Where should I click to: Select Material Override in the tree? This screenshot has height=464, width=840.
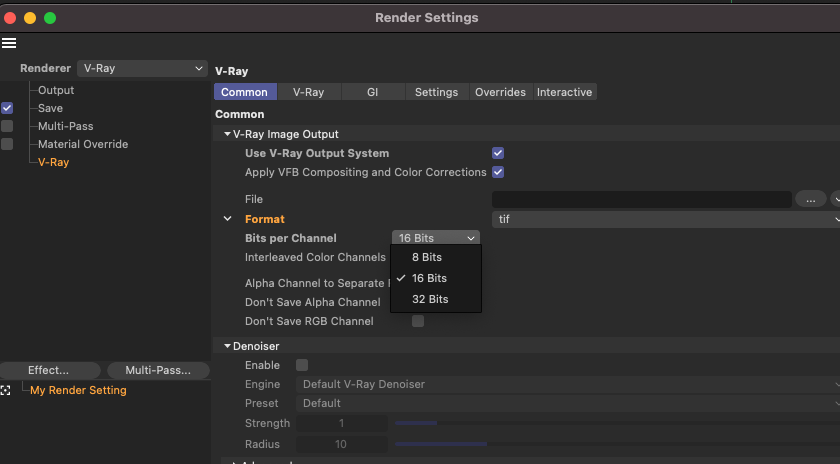pyautogui.click(x=83, y=144)
